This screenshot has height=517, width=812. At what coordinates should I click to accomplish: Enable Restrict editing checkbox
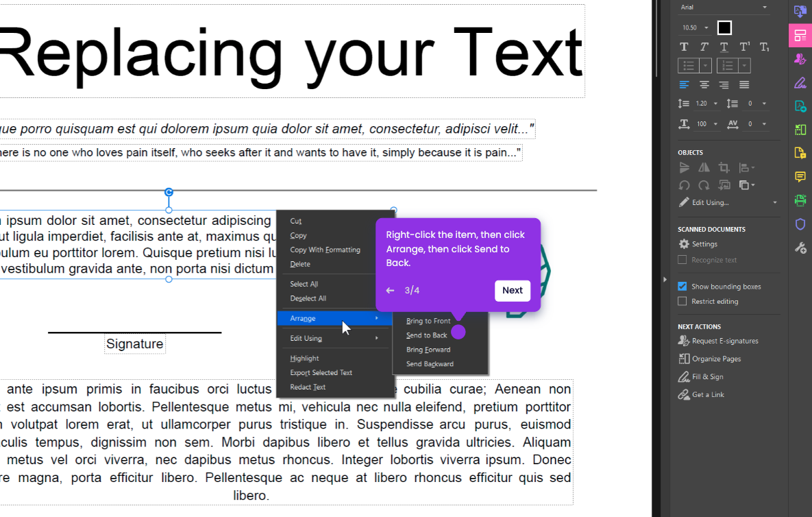coord(682,301)
